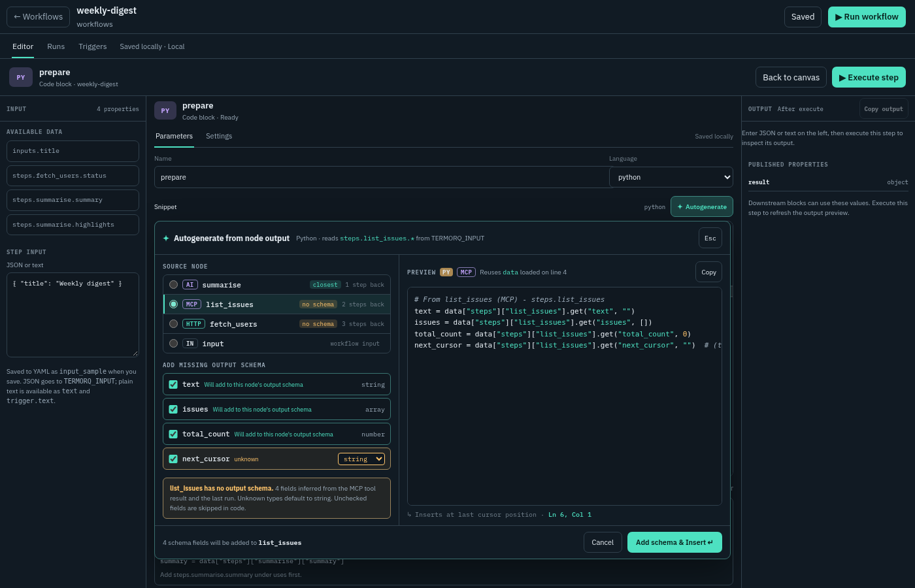This screenshot has width=915, height=588.
Task: Open the Language python dropdown
Action: pyautogui.click(x=671, y=177)
